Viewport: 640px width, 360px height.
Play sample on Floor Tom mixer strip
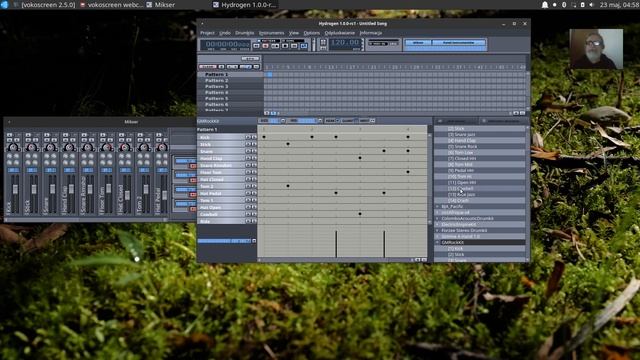[103, 135]
